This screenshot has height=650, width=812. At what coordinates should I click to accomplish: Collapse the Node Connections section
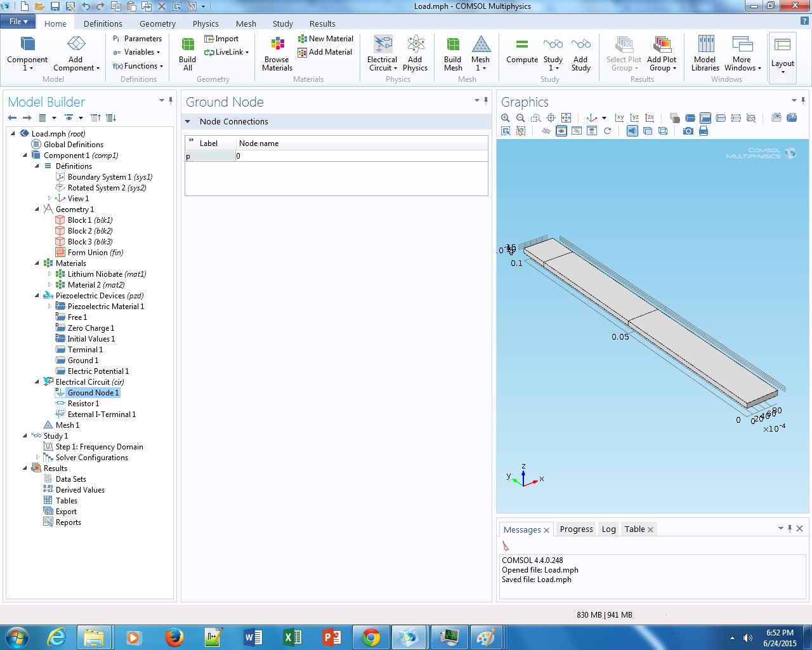[188, 122]
